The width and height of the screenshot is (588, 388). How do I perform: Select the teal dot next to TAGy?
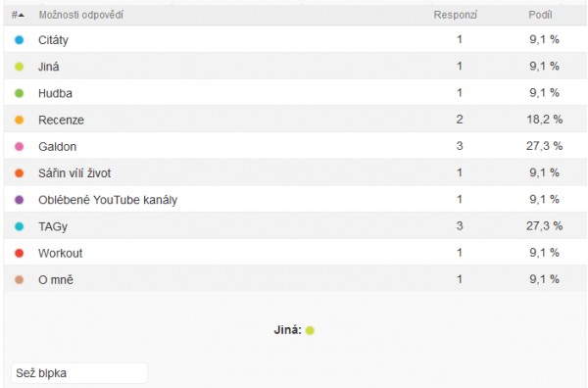click(20, 226)
